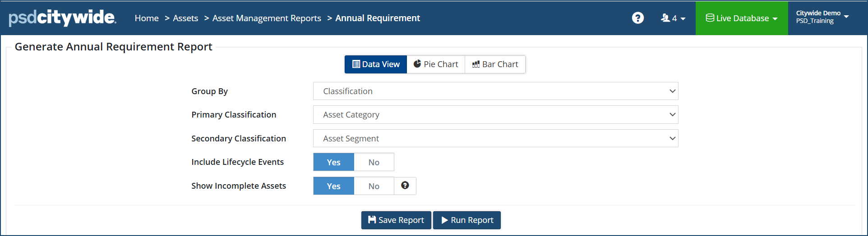This screenshot has width=868, height=236.
Task: Click the Save Report button
Action: click(396, 220)
